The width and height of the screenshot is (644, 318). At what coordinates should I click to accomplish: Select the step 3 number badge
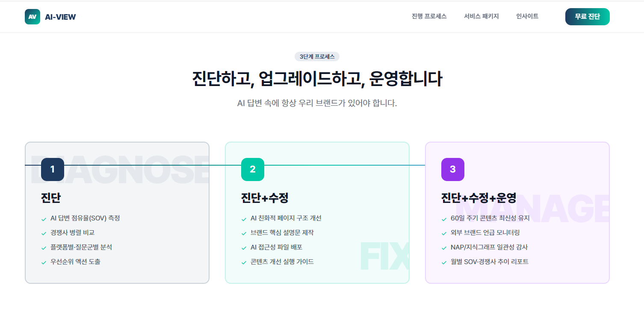tap(453, 169)
